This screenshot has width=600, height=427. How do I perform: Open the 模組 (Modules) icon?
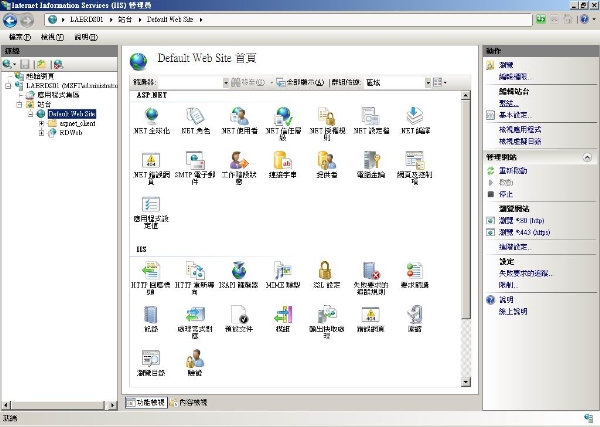(284, 315)
